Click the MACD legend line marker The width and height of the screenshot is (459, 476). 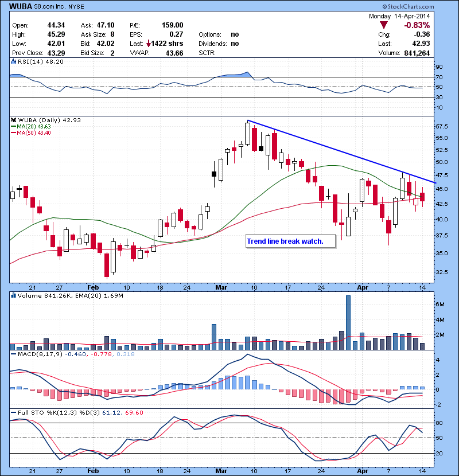pos(13,354)
